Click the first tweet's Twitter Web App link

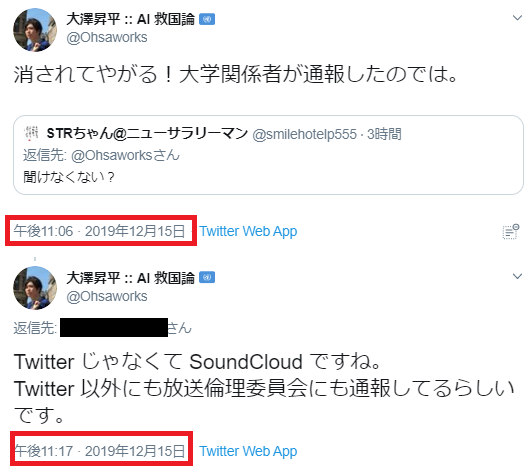pyautogui.click(x=248, y=231)
